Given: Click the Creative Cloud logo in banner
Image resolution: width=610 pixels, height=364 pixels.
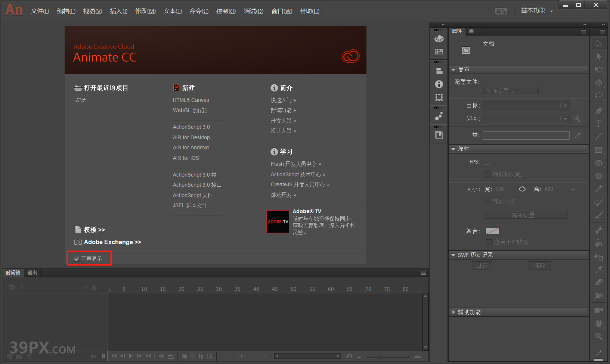Looking at the screenshot, I should (x=350, y=56).
